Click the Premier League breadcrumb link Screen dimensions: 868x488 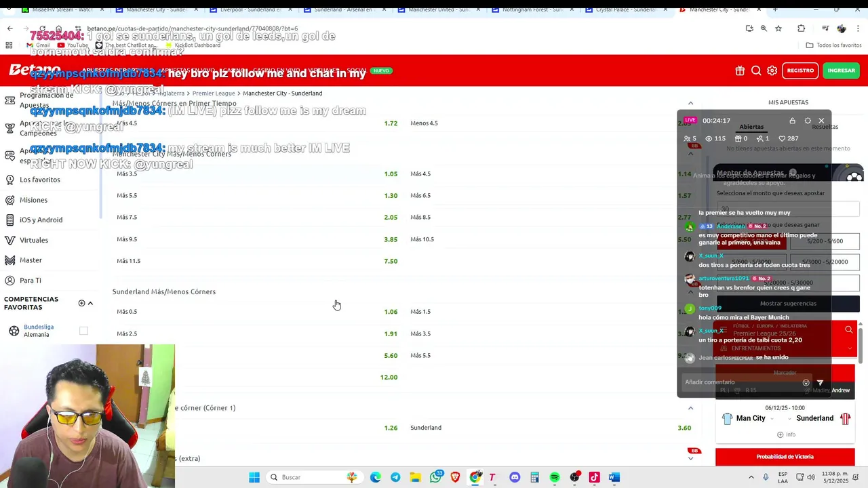[213, 93]
